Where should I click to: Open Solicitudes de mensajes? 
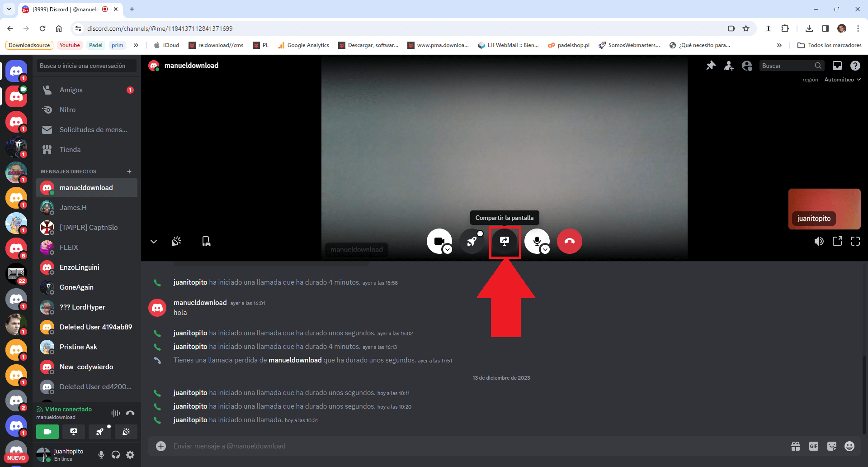click(x=87, y=130)
